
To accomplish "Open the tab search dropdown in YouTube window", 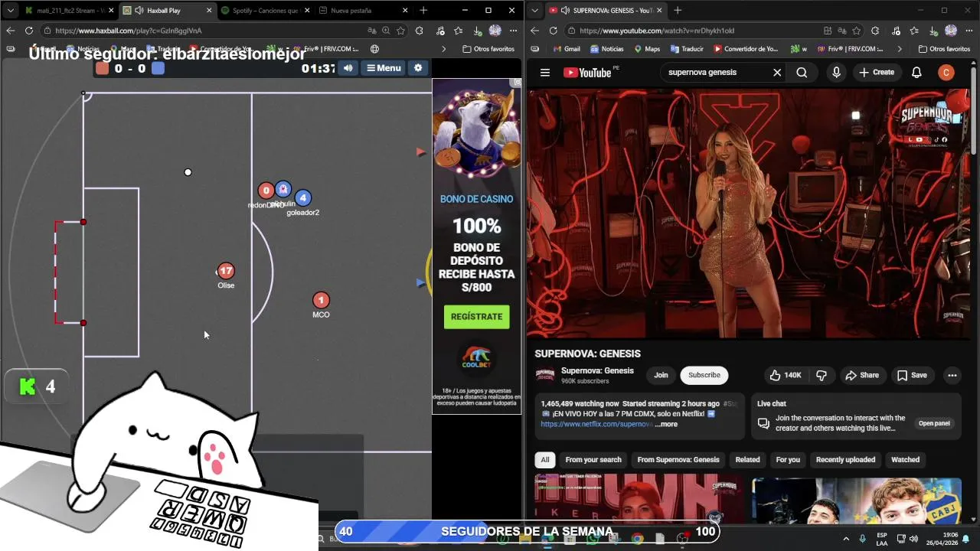I will point(534,11).
